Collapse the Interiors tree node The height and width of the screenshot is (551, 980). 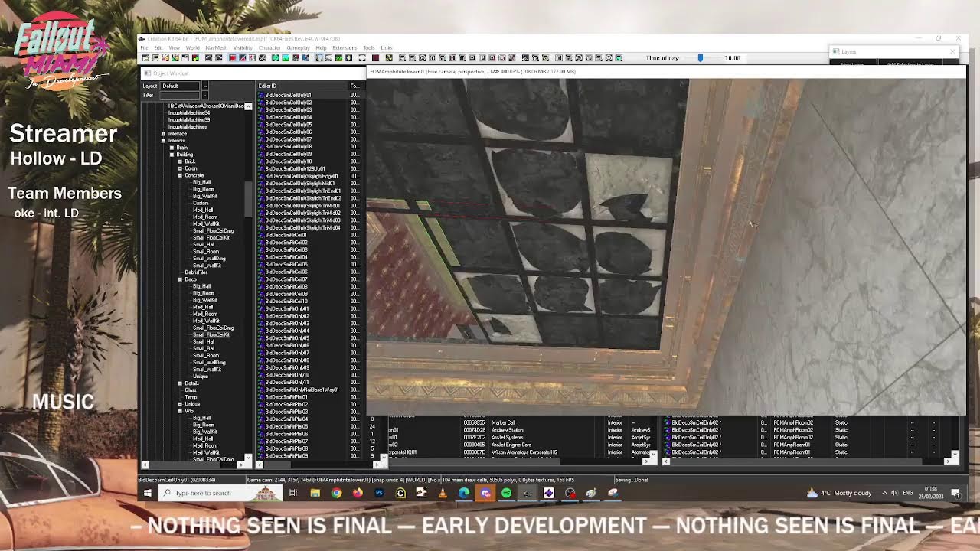coord(163,141)
